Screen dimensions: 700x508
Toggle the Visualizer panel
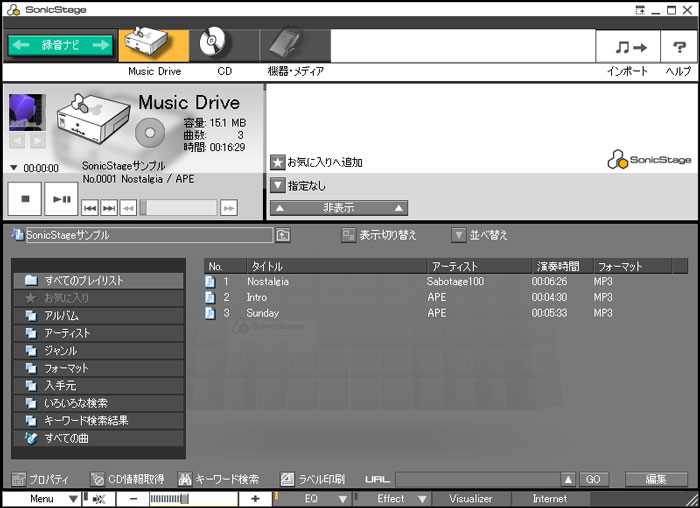470,498
